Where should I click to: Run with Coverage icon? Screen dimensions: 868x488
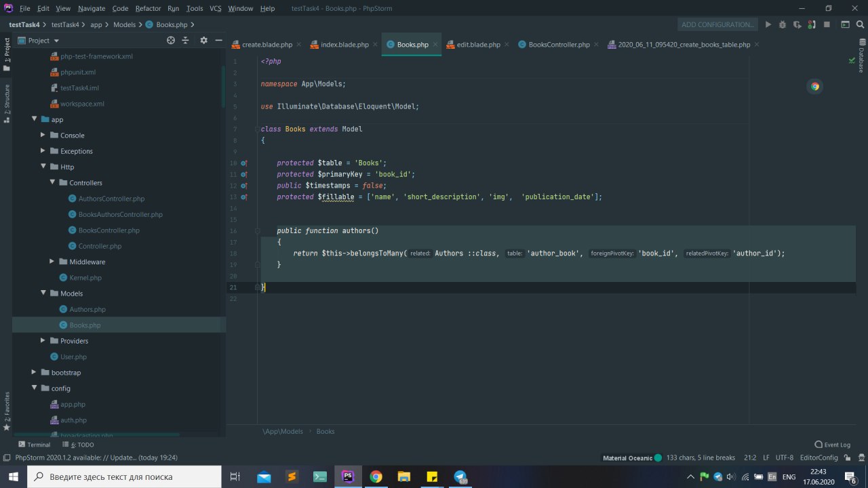[797, 24]
